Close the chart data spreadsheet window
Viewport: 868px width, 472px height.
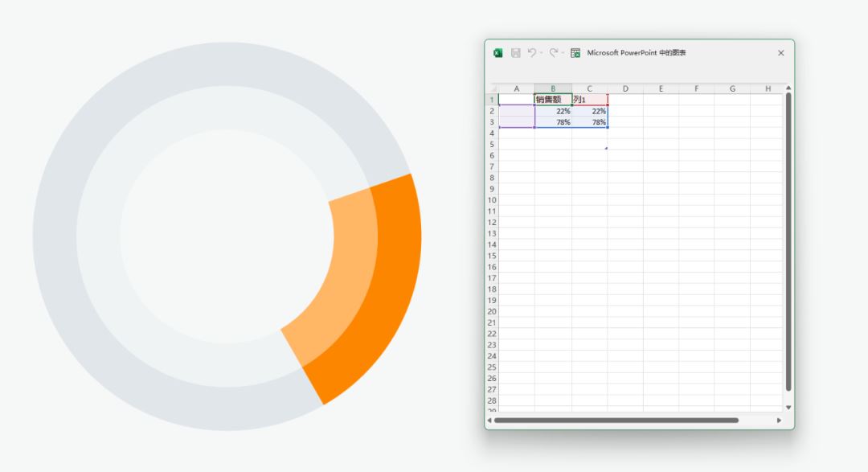(780, 53)
